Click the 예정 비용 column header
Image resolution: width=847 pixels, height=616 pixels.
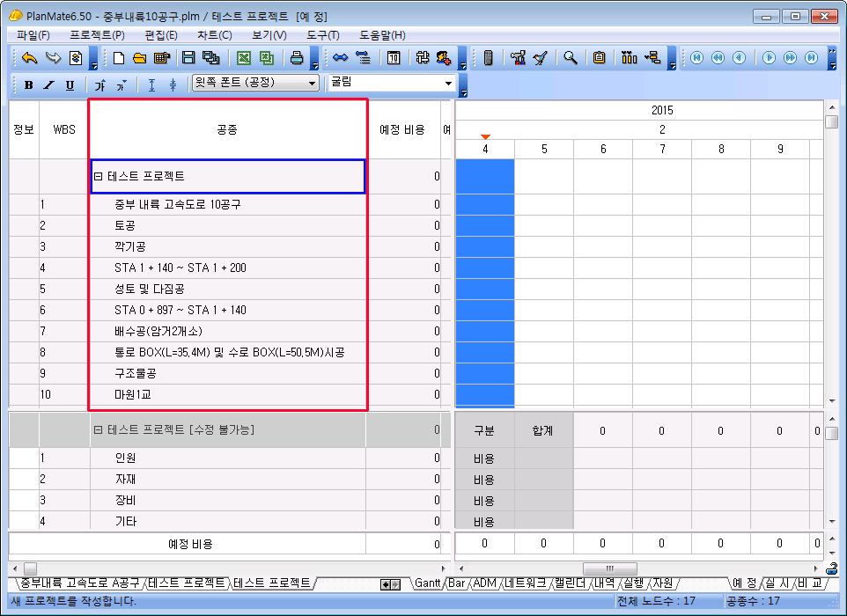401,130
